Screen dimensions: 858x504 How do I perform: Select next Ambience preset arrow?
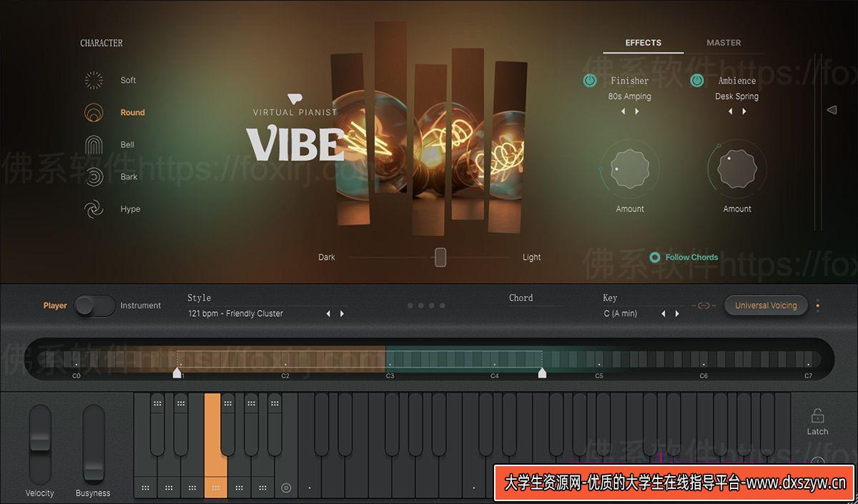point(744,112)
